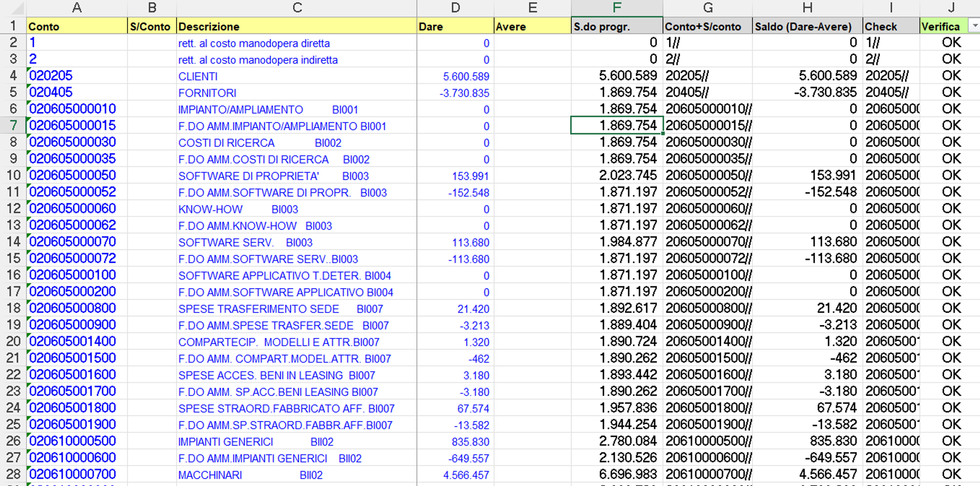Viewport: 980px width, 486px height.
Task: Select the Avere header cell
Action: pos(532,26)
